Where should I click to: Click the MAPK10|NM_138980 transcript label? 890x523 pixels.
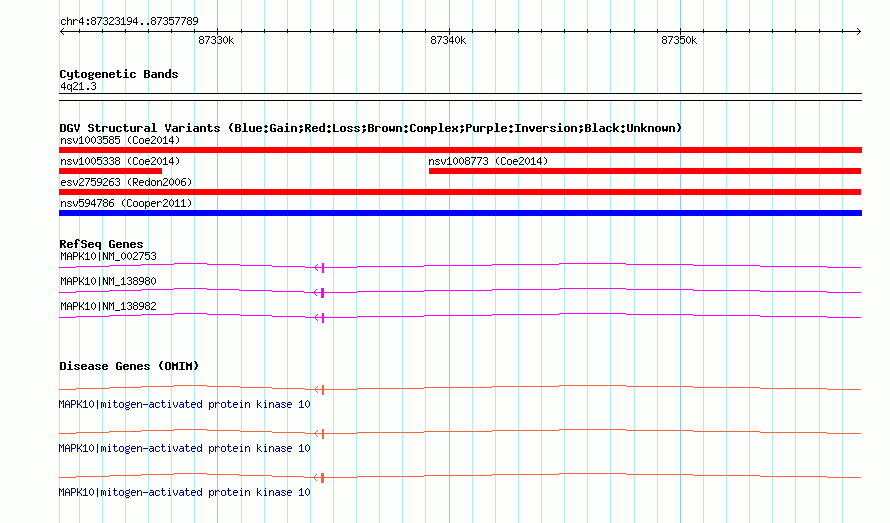click(x=108, y=281)
